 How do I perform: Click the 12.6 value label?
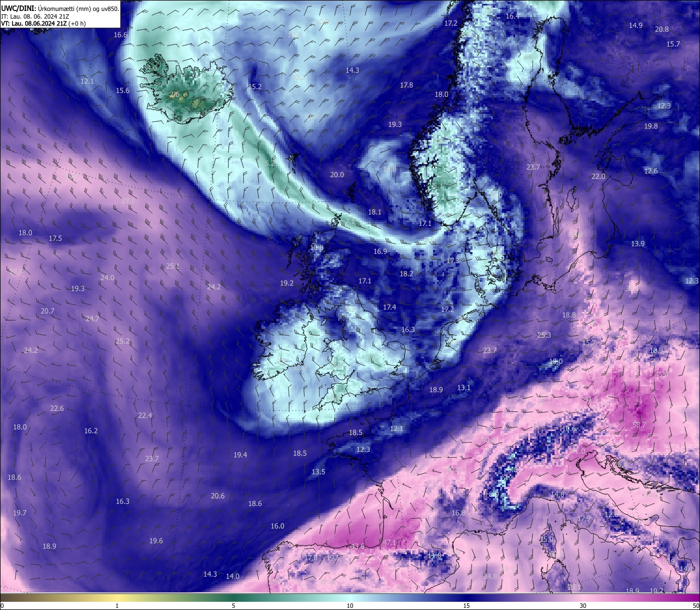(651, 171)
